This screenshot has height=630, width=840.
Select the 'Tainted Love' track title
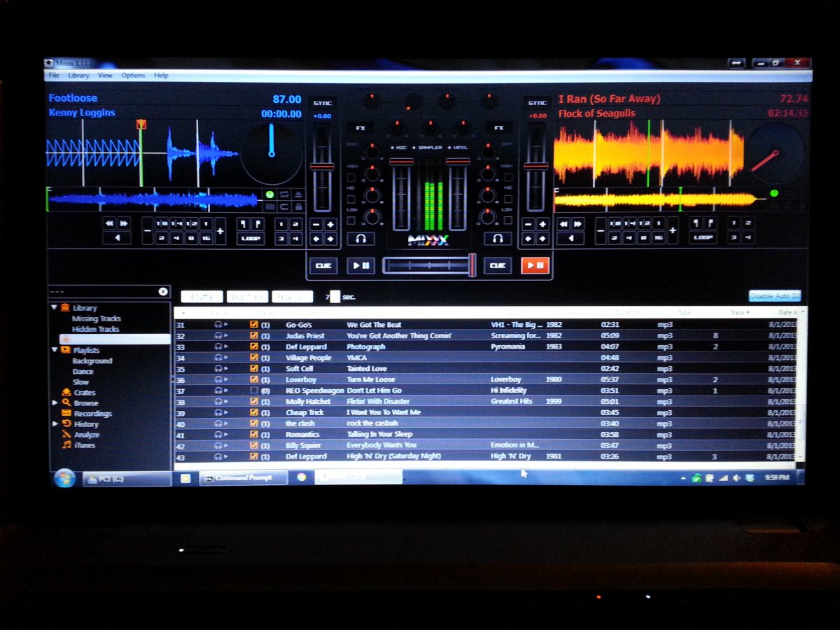tap(367, 369)
